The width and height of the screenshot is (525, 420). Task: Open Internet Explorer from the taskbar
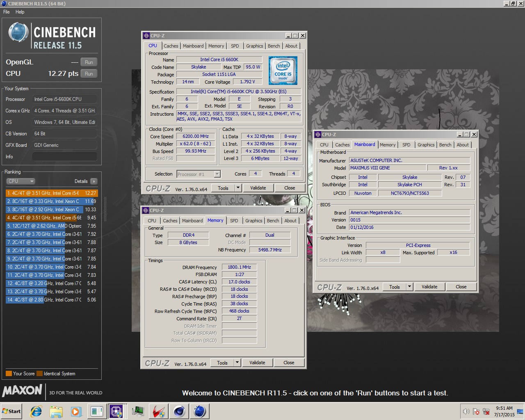pos(36,411)
